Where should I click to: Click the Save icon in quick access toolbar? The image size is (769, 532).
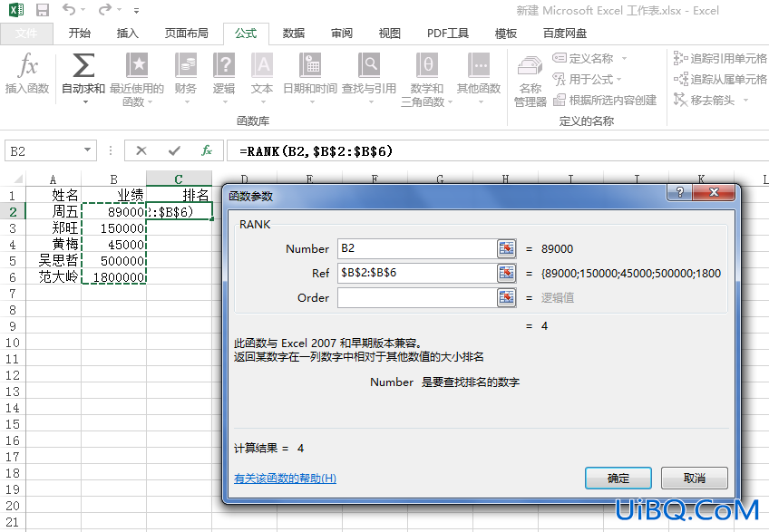(x=43, y=10)
